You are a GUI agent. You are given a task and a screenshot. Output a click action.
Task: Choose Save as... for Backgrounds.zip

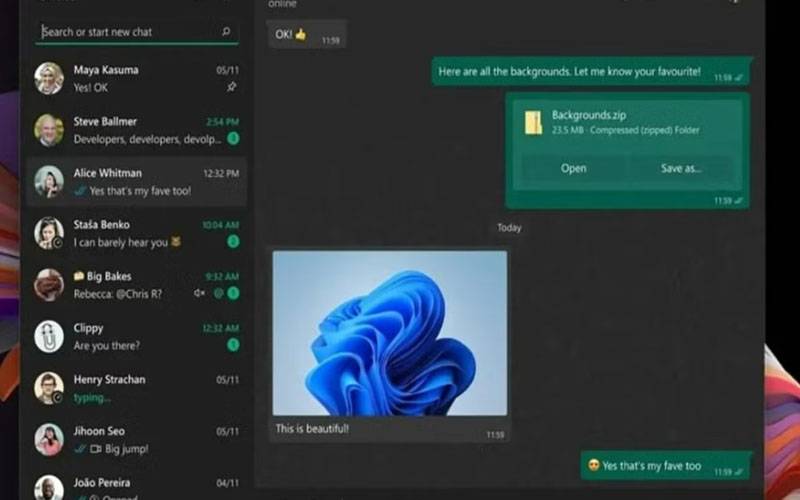click(x=681, y=168)
